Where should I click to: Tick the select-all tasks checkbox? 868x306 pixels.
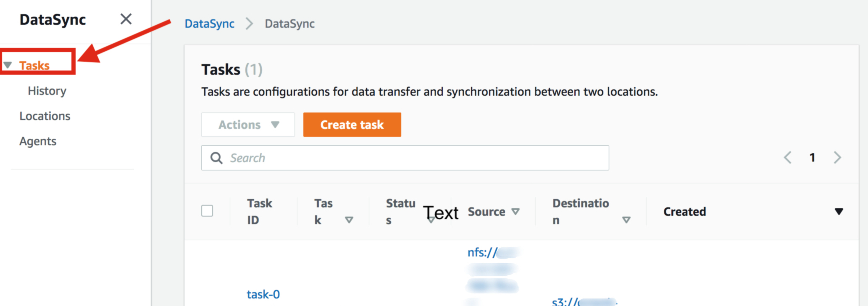click(207, 211)
